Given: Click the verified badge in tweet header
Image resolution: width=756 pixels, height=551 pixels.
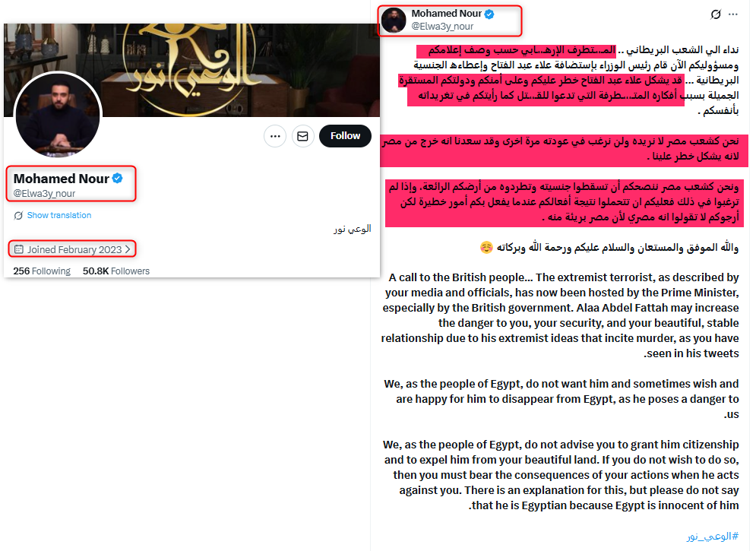Looking at the screenshot, I should coord(489,14).
